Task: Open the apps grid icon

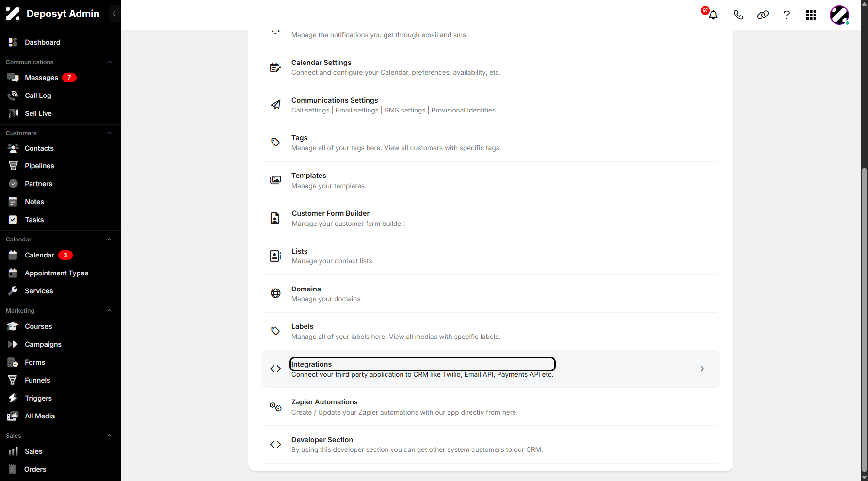Action: click(811, 15)
